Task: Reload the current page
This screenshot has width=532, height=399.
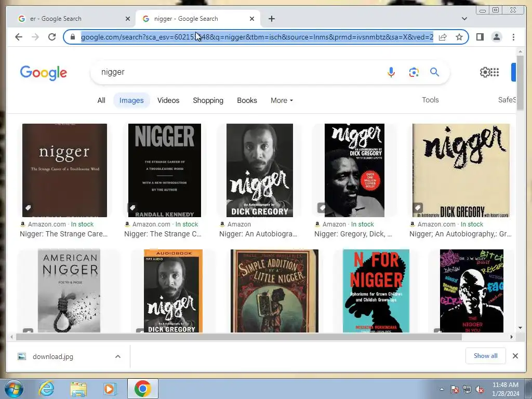Action: [x=52, y=37]
